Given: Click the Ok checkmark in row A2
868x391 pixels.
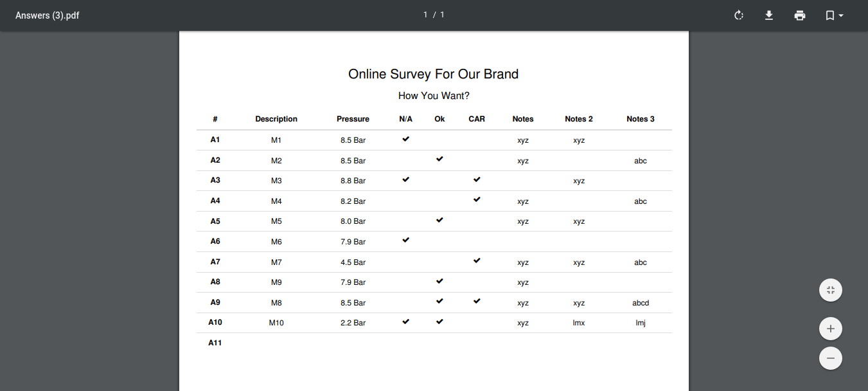Looking at the screenshot, I should [x=439, y=159].
